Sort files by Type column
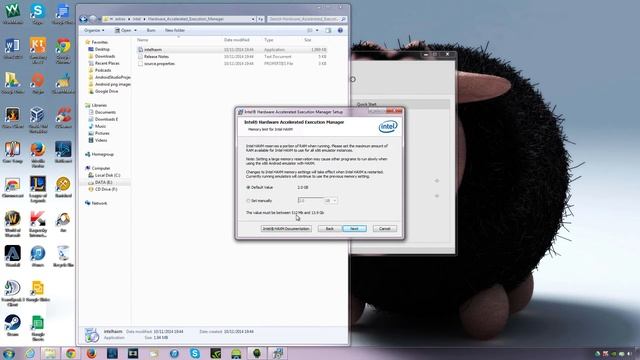Viewport: 640px width, 360px height. [269, 40]
